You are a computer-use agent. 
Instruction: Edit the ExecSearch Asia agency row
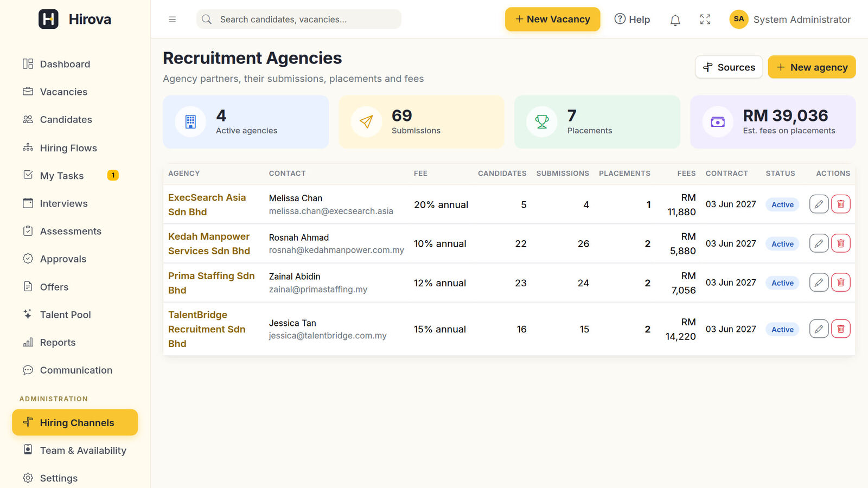[819, 204]
